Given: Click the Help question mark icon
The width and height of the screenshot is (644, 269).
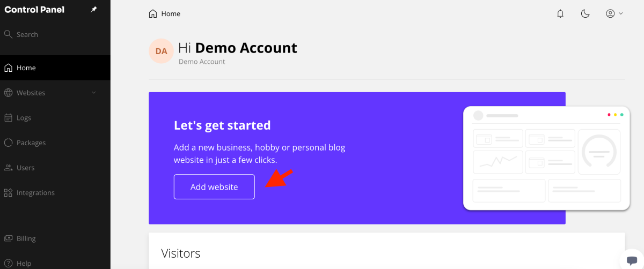Looking at the screenshot, I should 8,263.
